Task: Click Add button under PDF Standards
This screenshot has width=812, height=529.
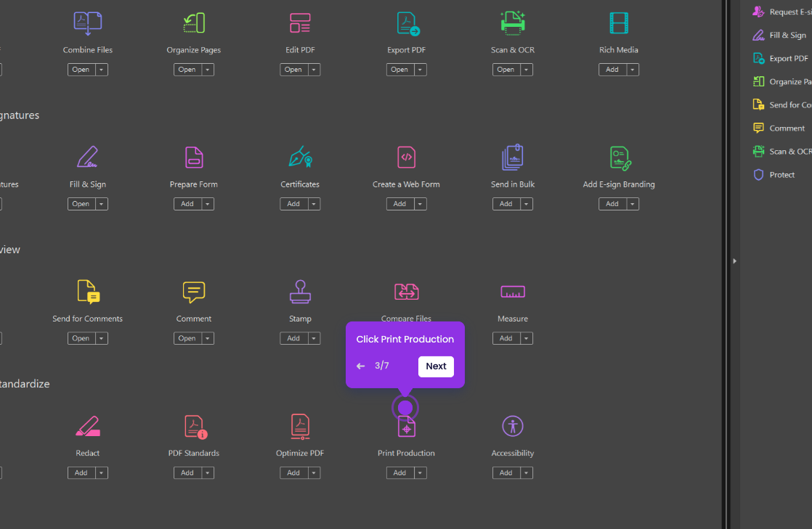Action: point(187,472)
